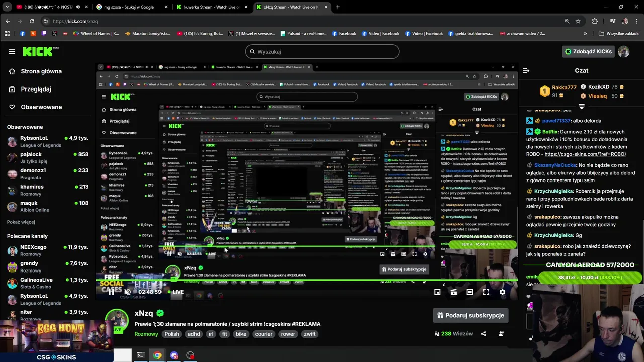Open the user avatar menu in the header

click(x=623, y=51)
